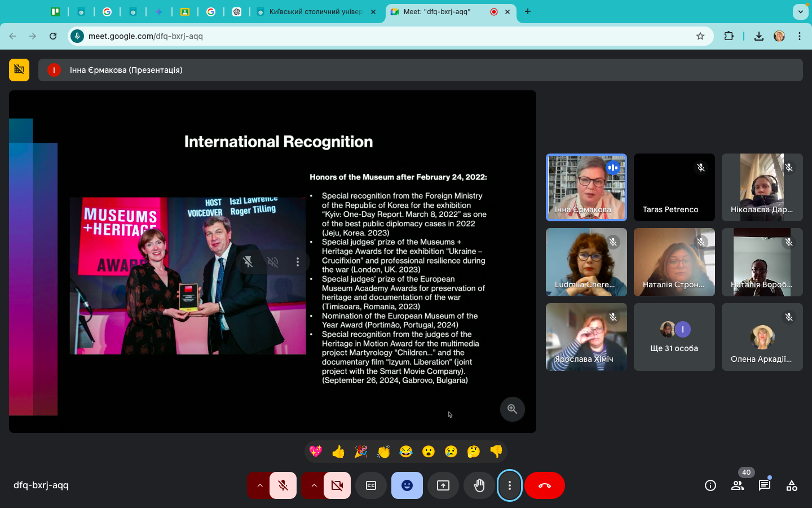Image resolution: width=812 pixels, height=508 pixels.
Task: Open the share screen present button
Action: click(443, 485)
